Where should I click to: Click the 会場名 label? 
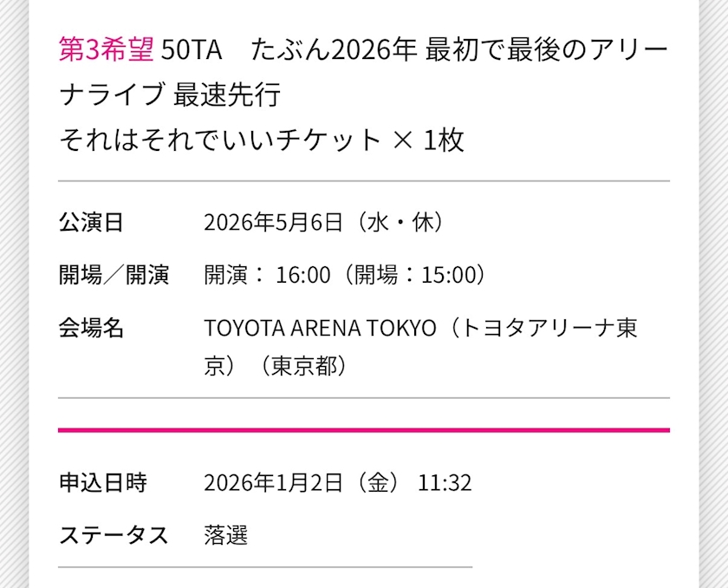point(91,329)
